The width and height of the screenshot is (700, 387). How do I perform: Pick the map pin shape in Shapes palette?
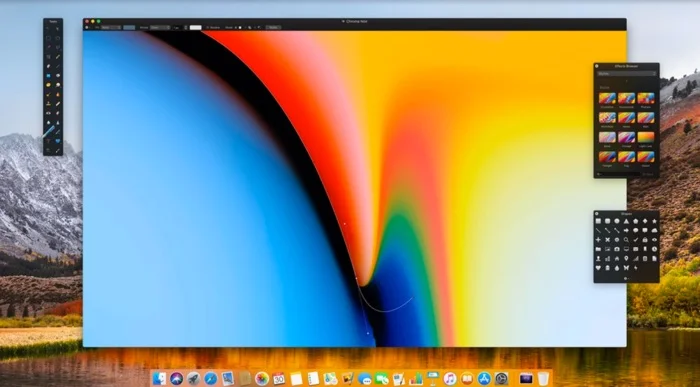pyautogui.click(x=626, y=258)
